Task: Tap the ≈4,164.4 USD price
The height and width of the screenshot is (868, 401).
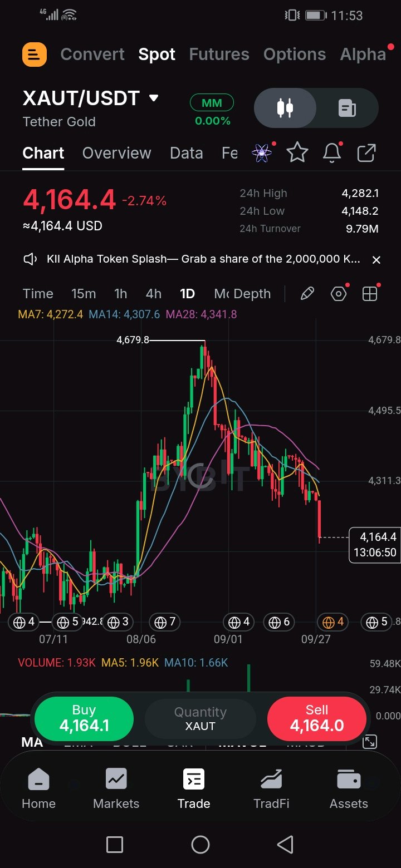Action: [x=62, y=226]
